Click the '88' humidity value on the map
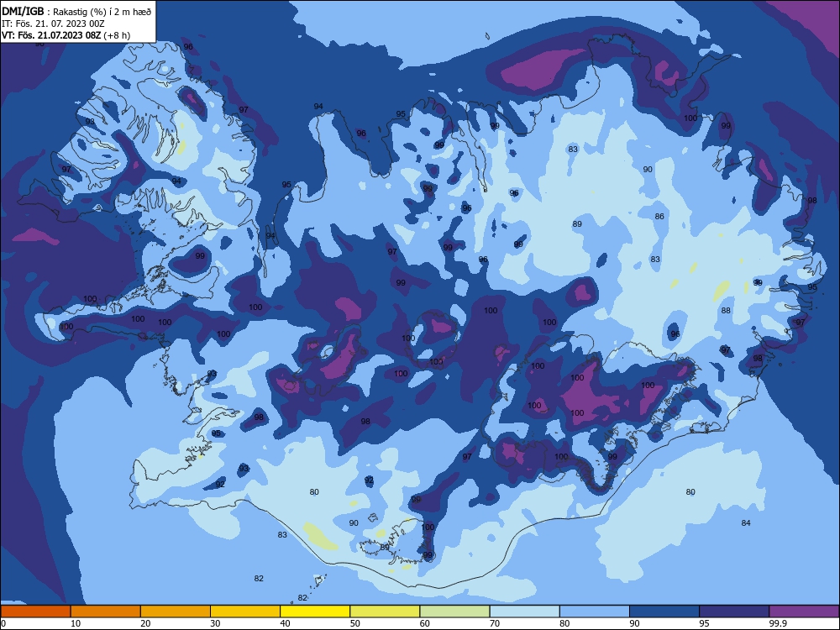This screenshot has width=840, height=630. tap(726, 310)
